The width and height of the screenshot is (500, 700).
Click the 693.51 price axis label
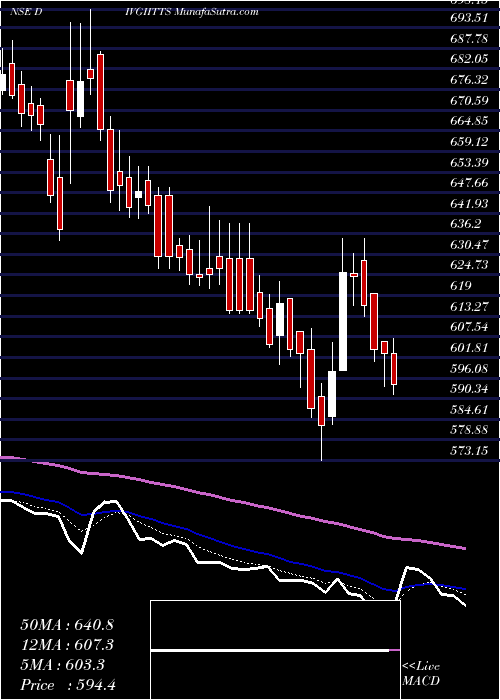(469, 18)
